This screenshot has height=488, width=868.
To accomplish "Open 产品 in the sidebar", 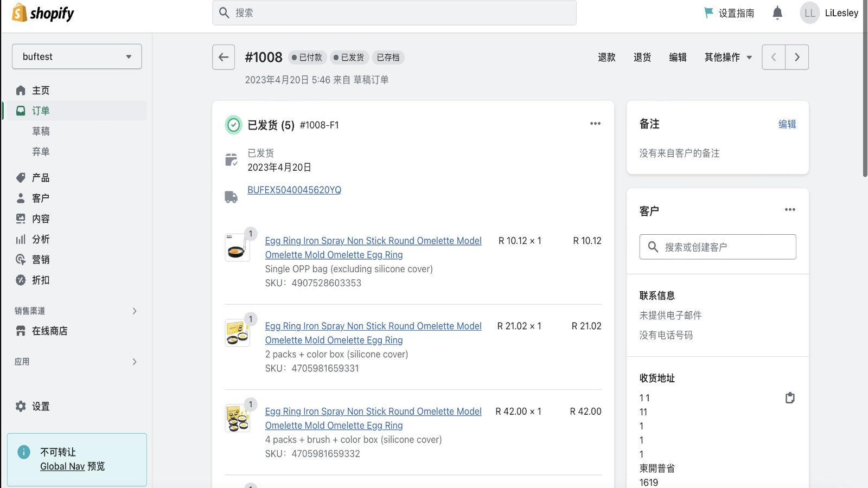I will 41,178.
